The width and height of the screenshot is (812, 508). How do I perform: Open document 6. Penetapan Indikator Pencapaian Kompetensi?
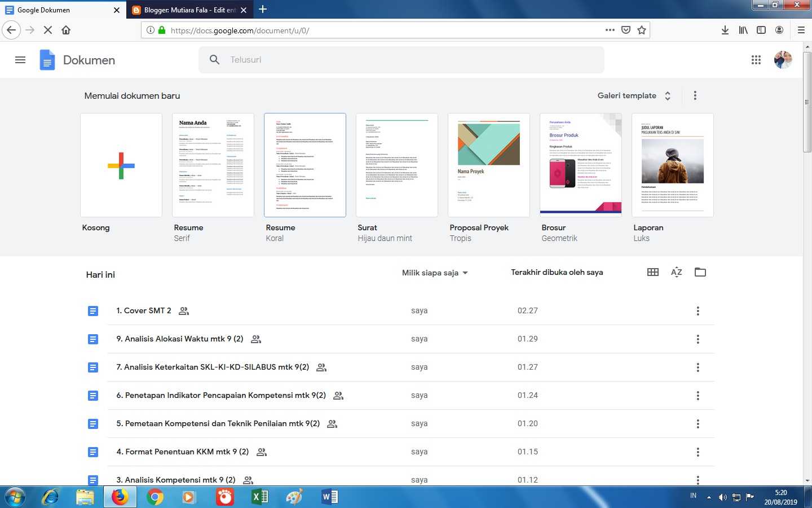click(221, 395)
